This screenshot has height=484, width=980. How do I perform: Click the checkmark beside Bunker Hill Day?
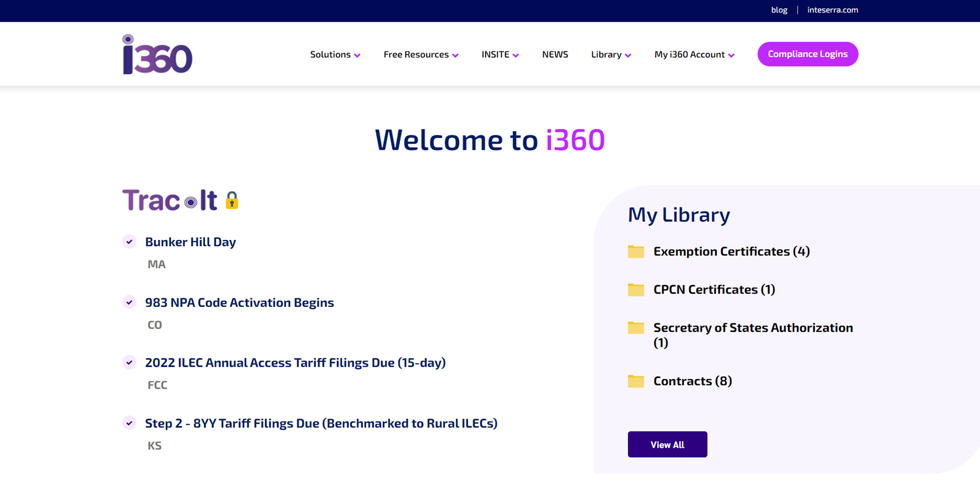129,241
